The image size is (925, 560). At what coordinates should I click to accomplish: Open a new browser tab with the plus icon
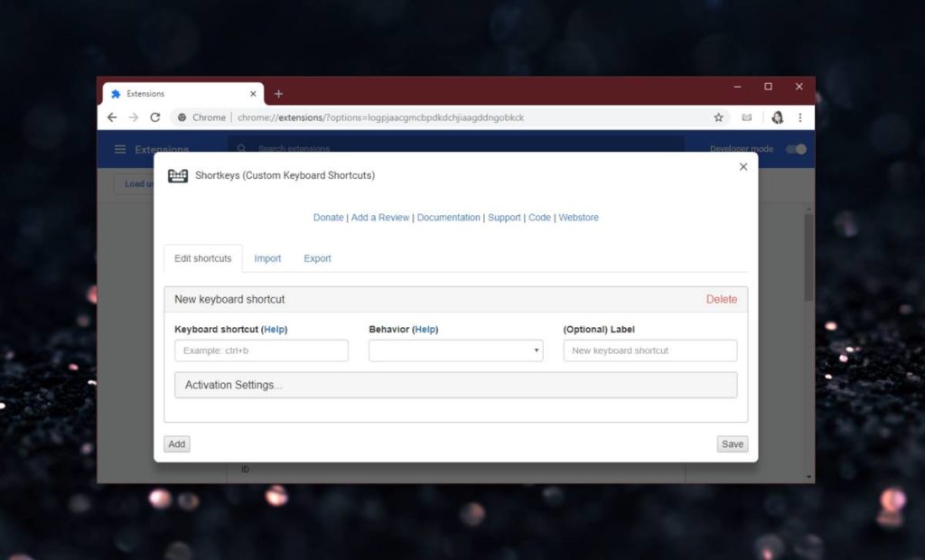coord(278,93)
